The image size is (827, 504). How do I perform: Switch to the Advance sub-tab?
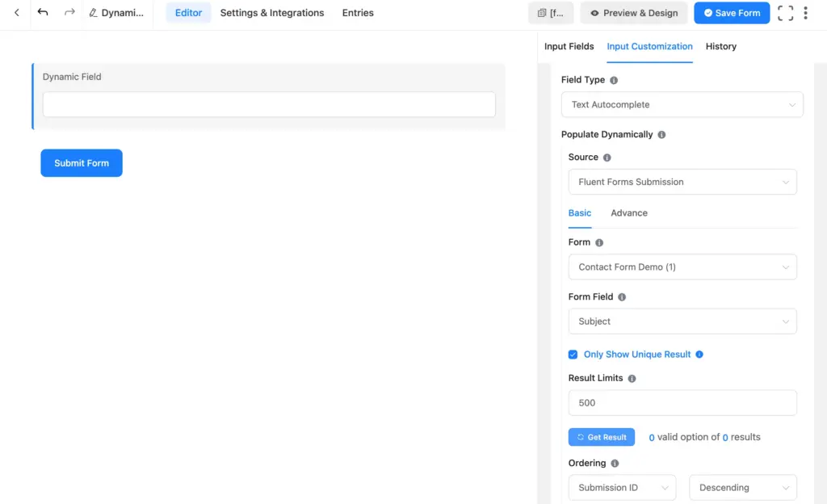coord(628,213)
